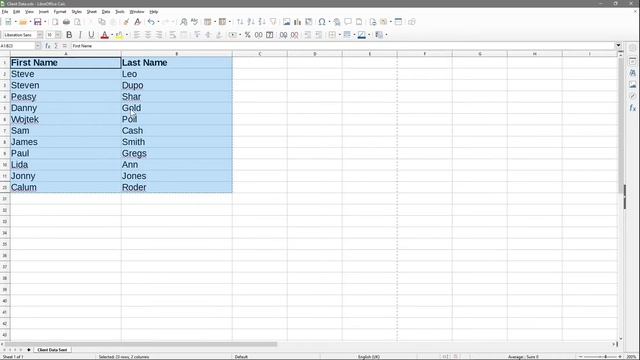Apply the yellow Background Color highlighter
Image resolution: width=640 pixels, height=360 pixels.
click(119, 35)
